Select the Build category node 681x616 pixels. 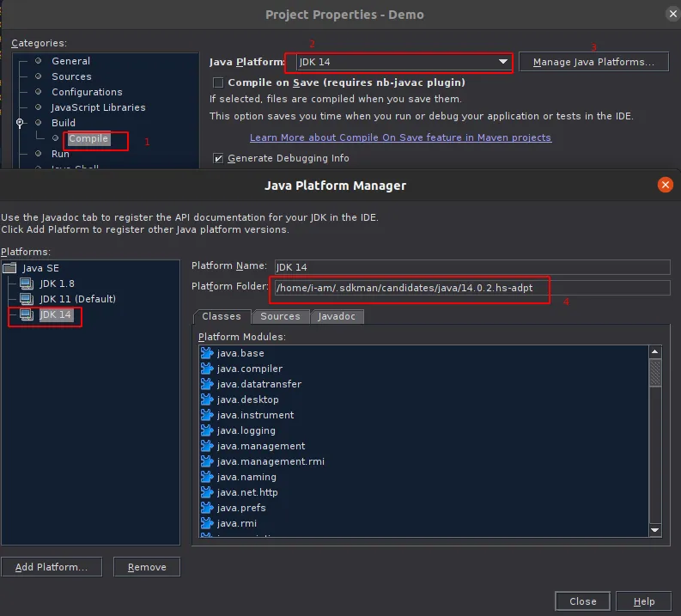coord(64,123)
